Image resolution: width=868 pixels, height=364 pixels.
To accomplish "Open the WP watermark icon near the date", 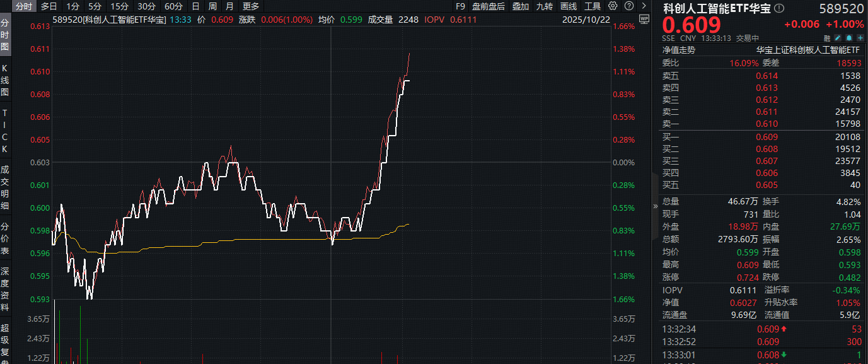I will [x=644, y=19].
